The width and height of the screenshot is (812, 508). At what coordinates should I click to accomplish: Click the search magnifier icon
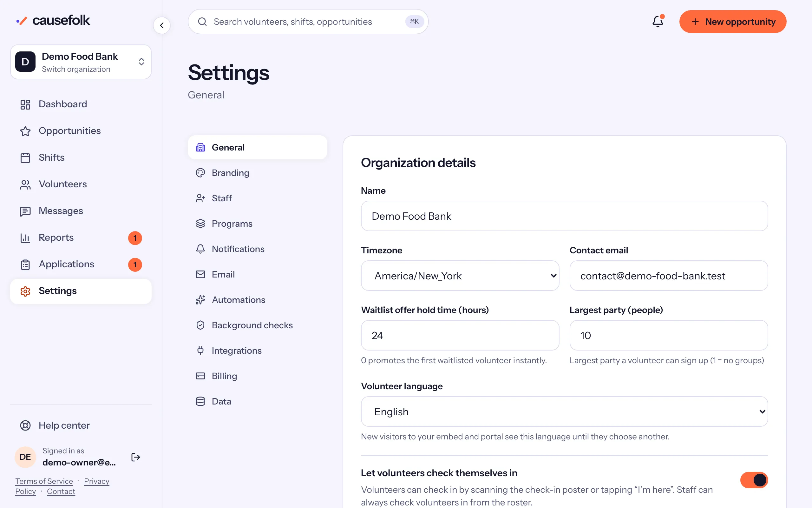[202, 22]
